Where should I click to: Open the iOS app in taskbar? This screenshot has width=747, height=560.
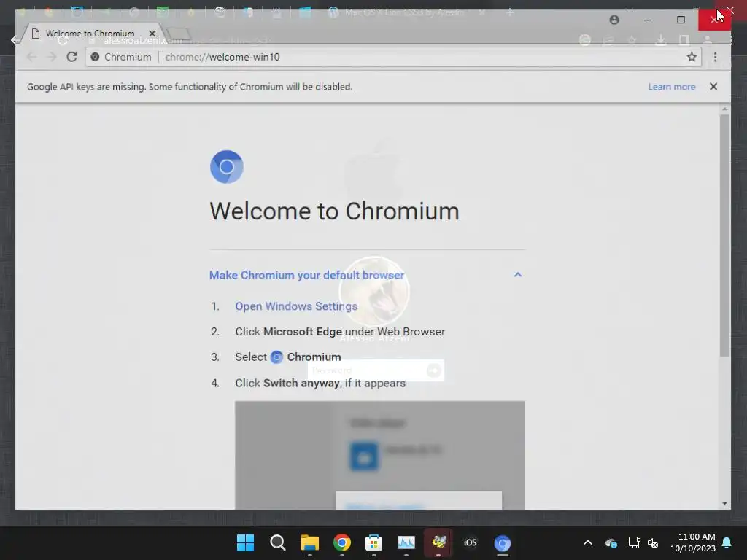pos(471,542)
